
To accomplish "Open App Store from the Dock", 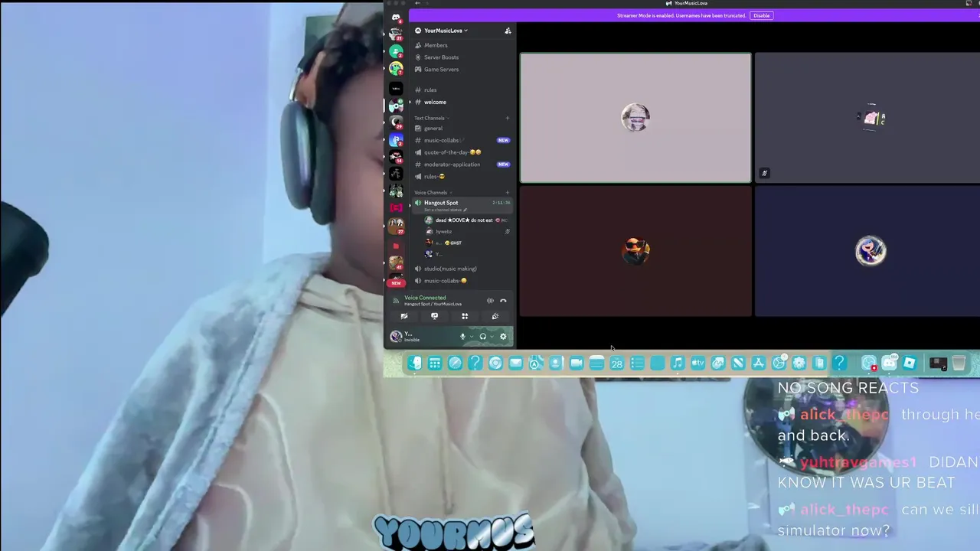I will tap(758, 364).
